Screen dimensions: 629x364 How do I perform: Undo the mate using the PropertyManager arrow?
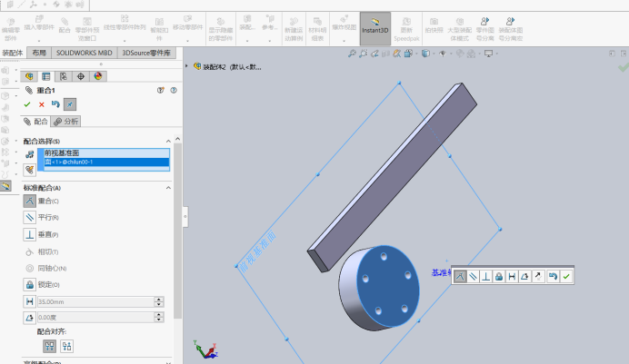pos(55,104)
